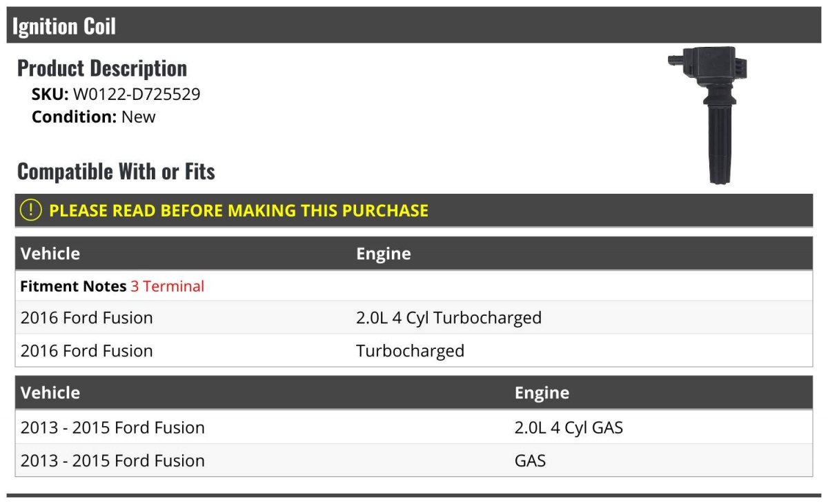Screen dimensions: 828x504
Task: Select the Product Description heading
Action: (102, 68)
